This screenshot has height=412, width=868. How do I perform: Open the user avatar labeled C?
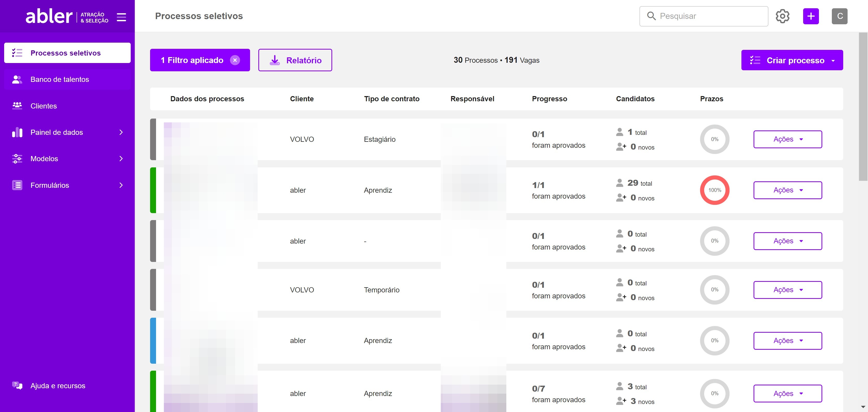(839, 16)
